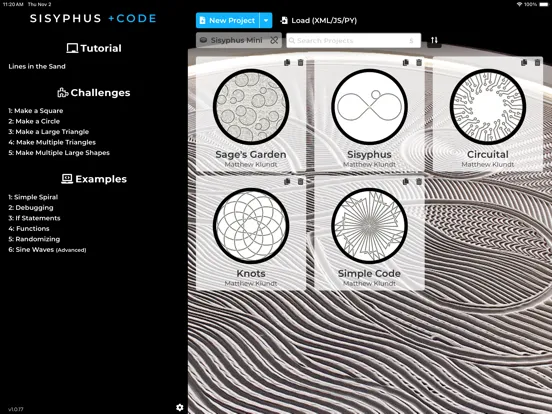Create a New Project
552x414 pixels.
228,20
